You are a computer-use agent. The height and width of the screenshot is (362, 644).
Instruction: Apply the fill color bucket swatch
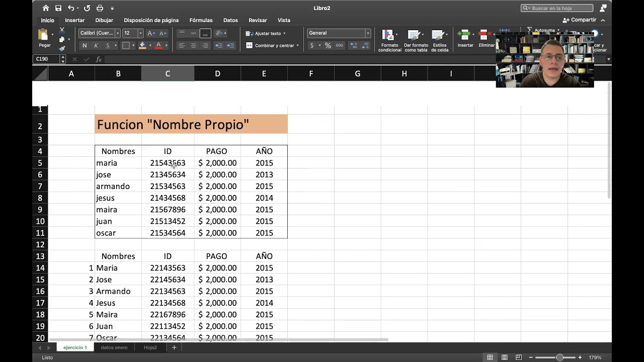pos(142,45)
